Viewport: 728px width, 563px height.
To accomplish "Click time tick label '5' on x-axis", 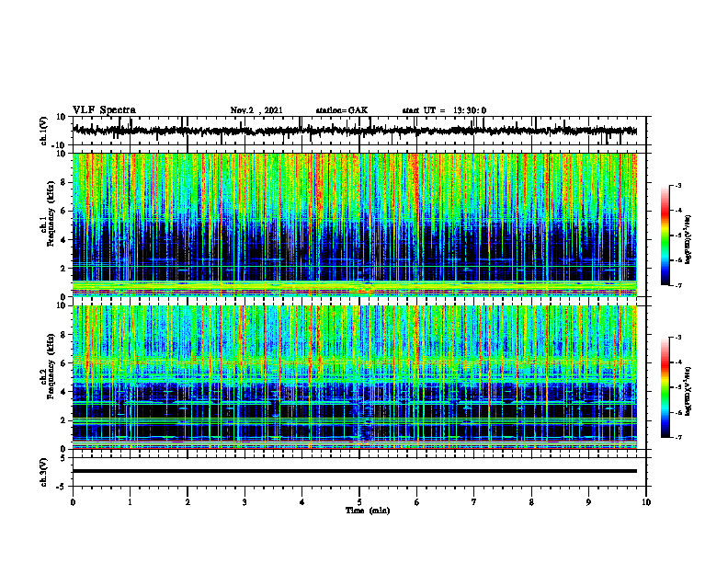I will pos(359,502).
